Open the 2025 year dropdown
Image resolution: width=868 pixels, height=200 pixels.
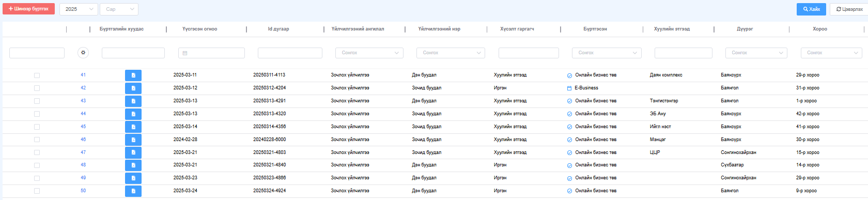click(79, 9)
